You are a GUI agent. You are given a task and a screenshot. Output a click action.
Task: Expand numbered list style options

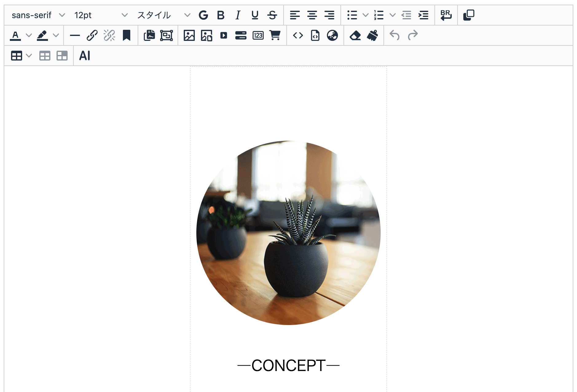[393, 15]
